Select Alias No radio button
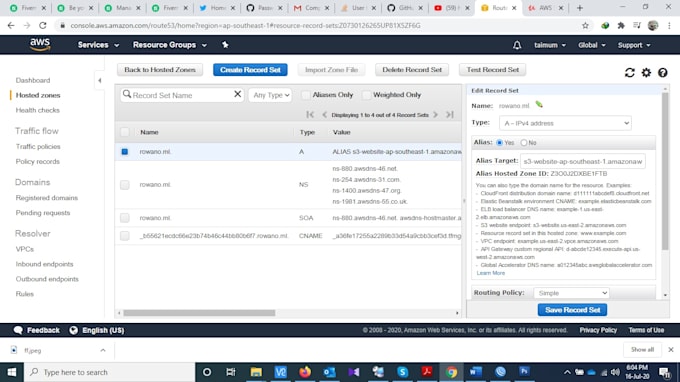 click(524, 143)
